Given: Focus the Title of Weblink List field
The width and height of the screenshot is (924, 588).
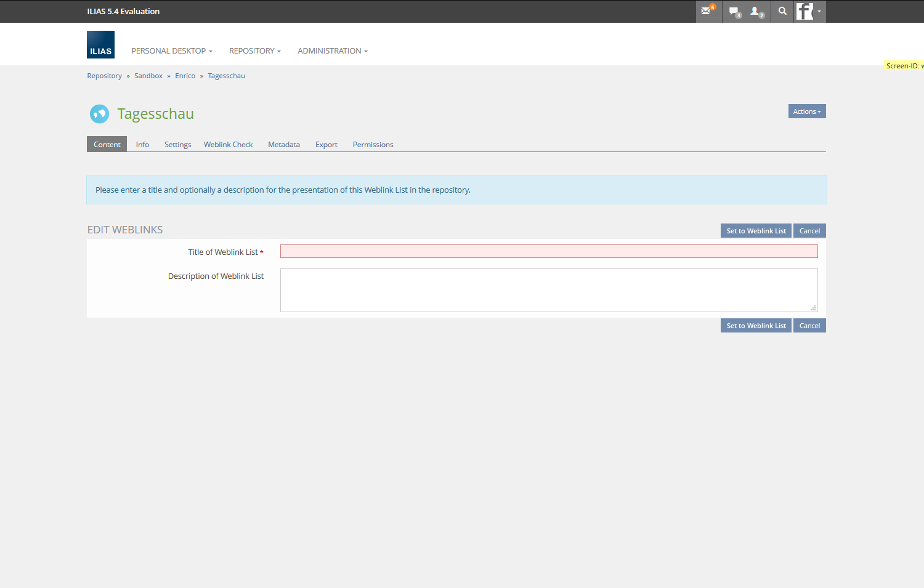Looking at the screenshot, I should click(x=548, y=251).
